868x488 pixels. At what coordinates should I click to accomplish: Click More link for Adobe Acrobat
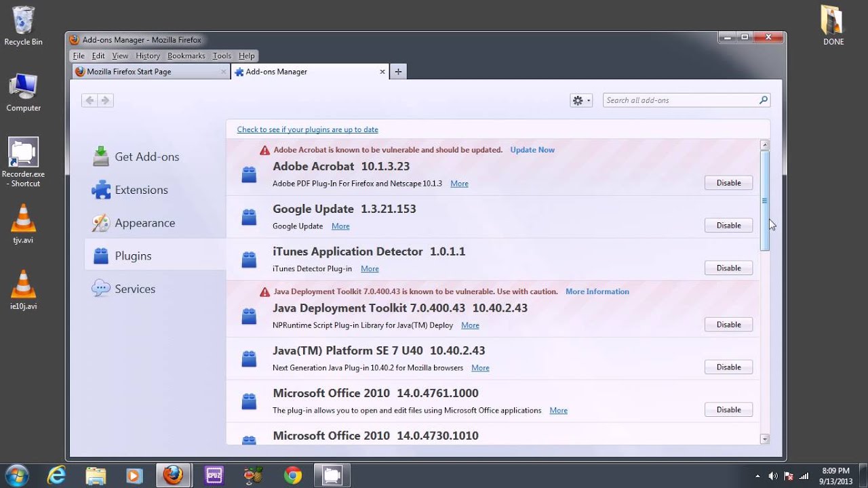(x=459, y=184)
